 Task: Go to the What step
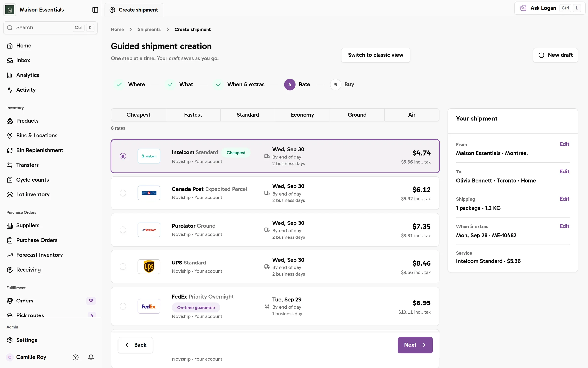179,85
